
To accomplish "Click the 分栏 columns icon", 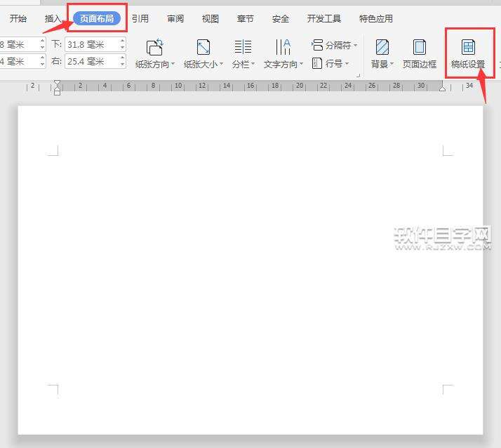I will click(243, 46).
